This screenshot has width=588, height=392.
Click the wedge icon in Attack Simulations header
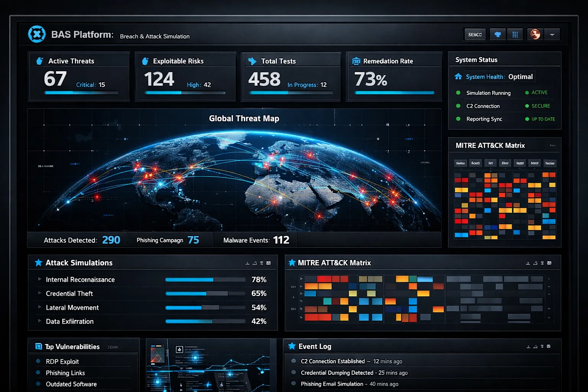point(255,263)
